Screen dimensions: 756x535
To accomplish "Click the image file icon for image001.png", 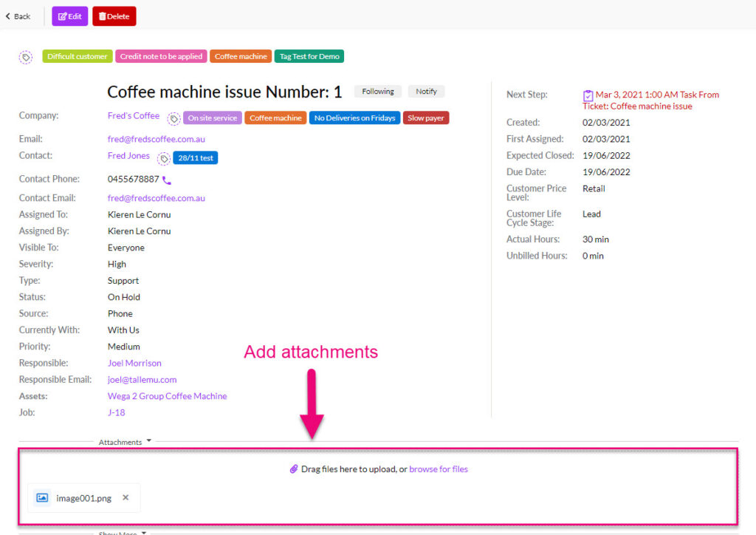I will [42, 498].
